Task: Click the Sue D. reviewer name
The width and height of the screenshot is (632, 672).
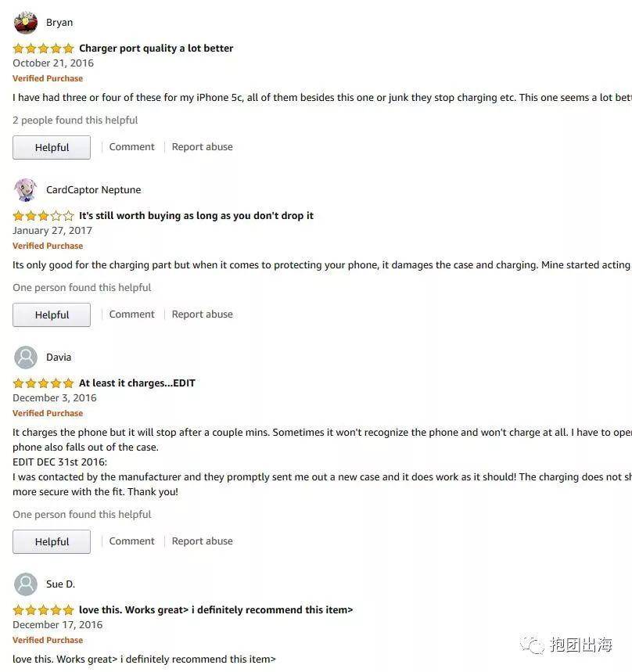Action: [60, 584]
